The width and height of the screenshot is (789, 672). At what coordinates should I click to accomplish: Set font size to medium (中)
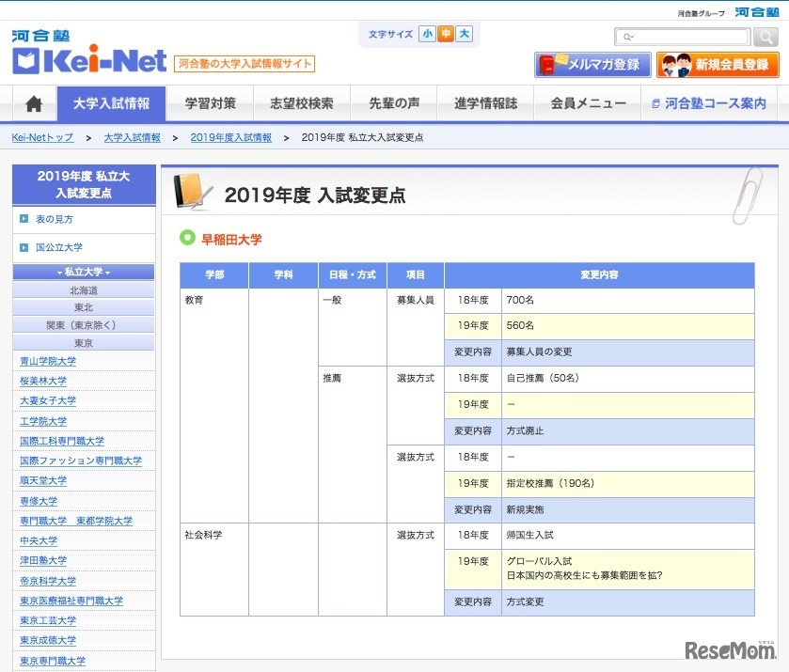[x=446, y=34]
